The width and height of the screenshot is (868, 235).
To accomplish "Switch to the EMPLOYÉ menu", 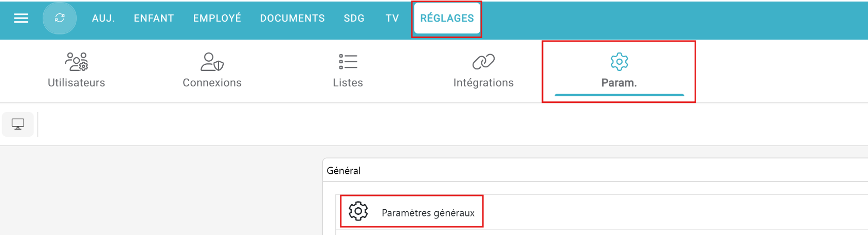I will pyautogui.click(x=217, y=19).
